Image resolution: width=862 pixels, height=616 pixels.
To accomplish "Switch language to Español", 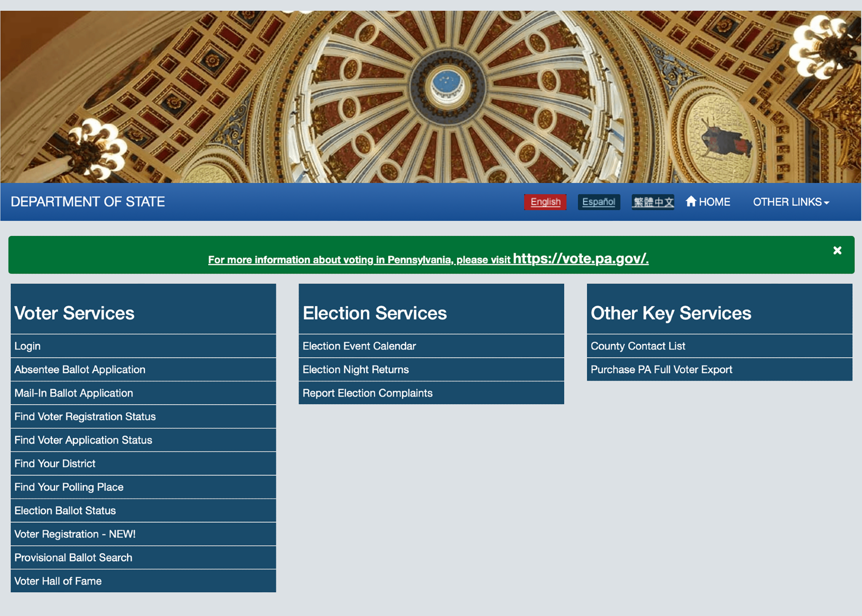I will (x=598, y=202).
